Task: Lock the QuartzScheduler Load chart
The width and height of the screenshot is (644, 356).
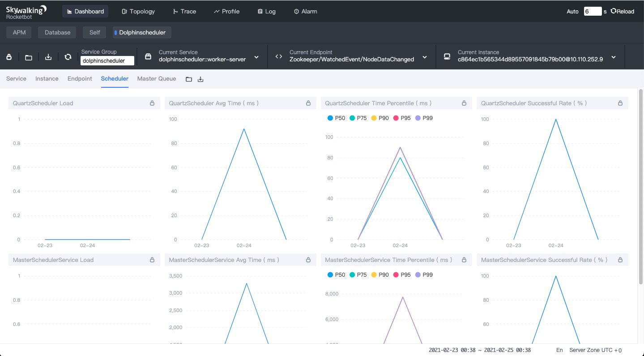Action: [152, 103]
